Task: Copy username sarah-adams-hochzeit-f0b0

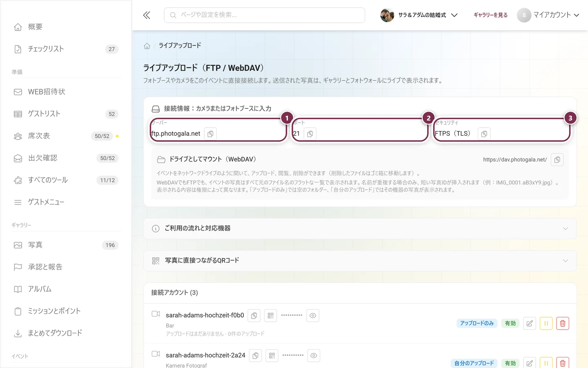Action: coord(254,316)
